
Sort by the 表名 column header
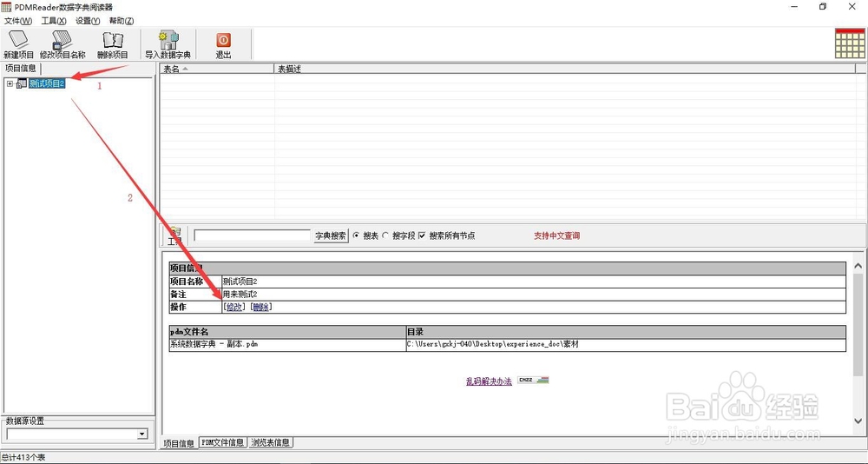216,69
